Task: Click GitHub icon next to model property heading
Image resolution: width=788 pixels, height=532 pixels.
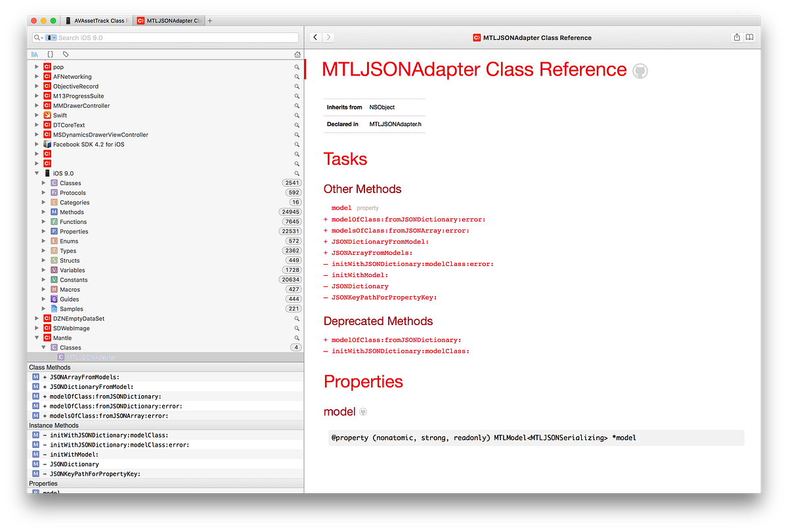Action: pos(363,412)
